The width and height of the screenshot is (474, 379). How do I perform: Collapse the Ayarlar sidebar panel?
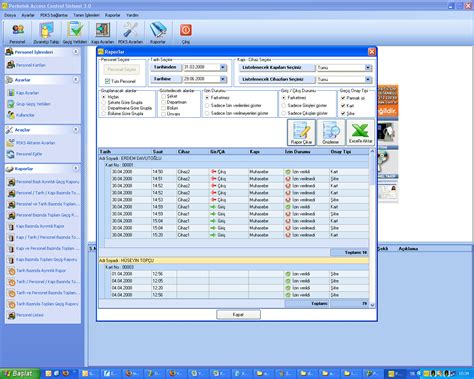pos(76,79)
